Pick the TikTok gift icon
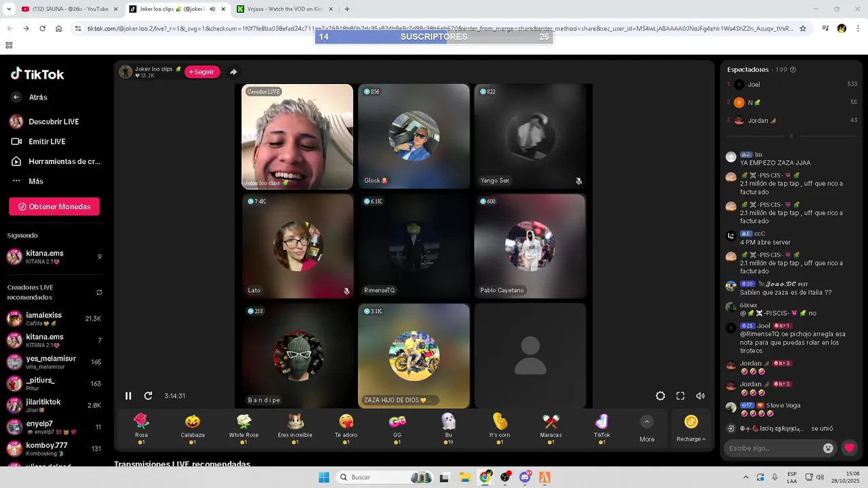Screen dimensions: 868x488 coord(602,422)
